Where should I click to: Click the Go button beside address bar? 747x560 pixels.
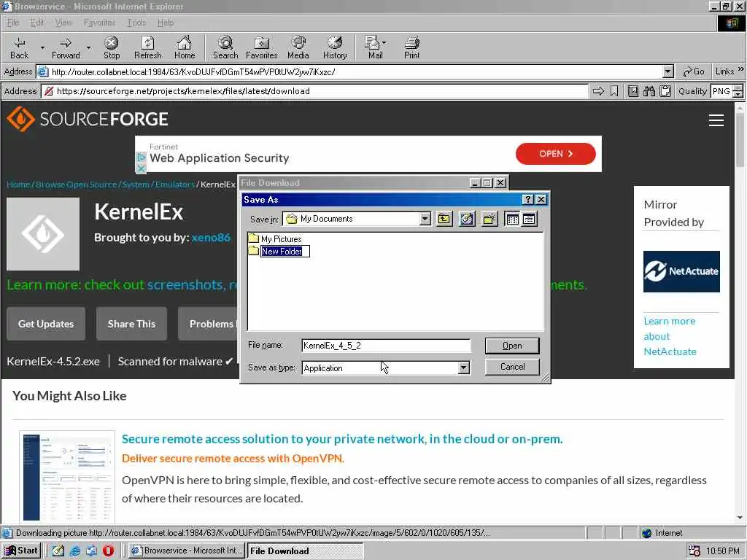(694, 71)
